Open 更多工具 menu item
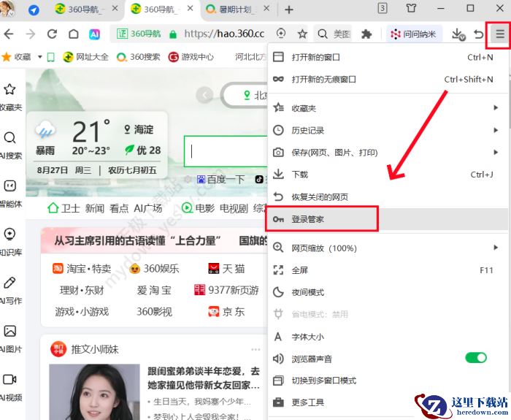 click(388, 402)
